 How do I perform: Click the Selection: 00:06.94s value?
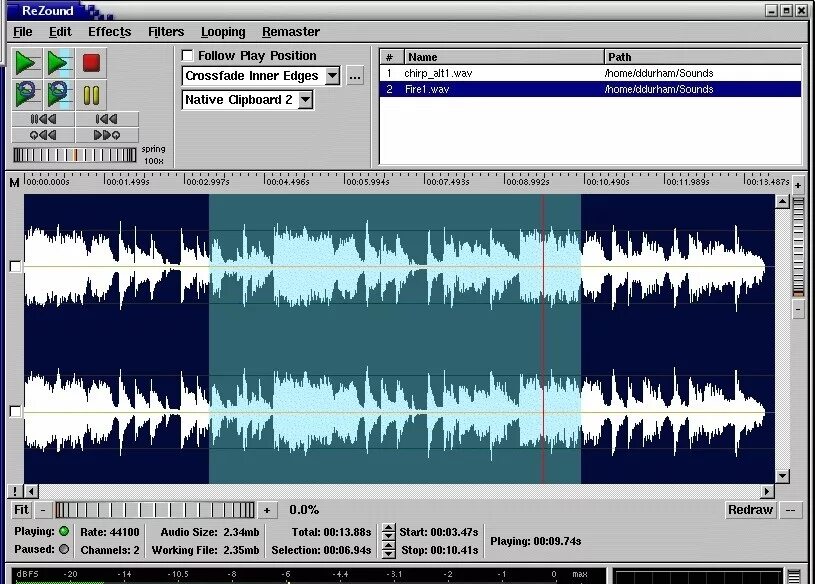click(x=321, y=550)
